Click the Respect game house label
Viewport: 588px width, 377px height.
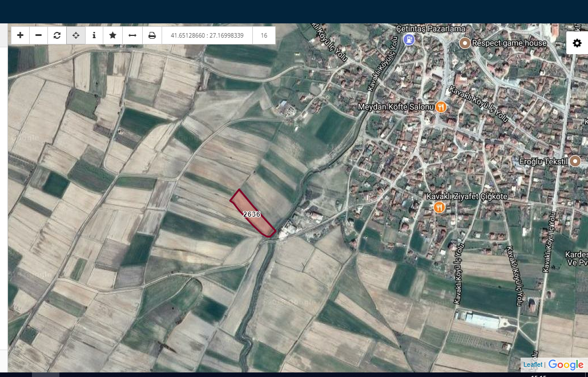tap(509, 43)
